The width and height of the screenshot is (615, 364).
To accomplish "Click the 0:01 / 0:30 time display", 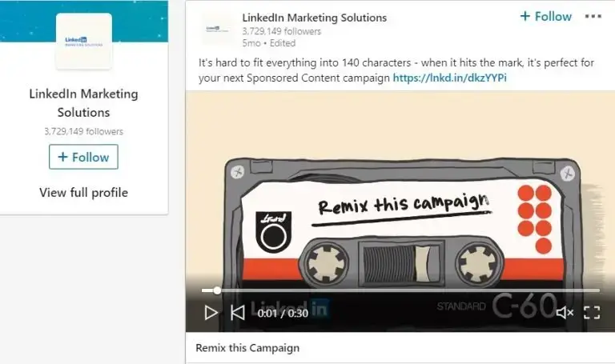I will (x=283, y=313).
